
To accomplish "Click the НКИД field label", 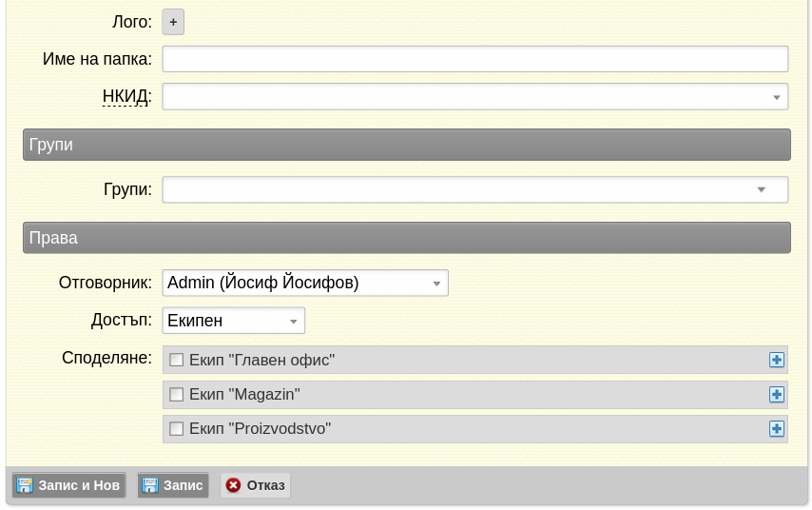I will (x=126, y=96).
